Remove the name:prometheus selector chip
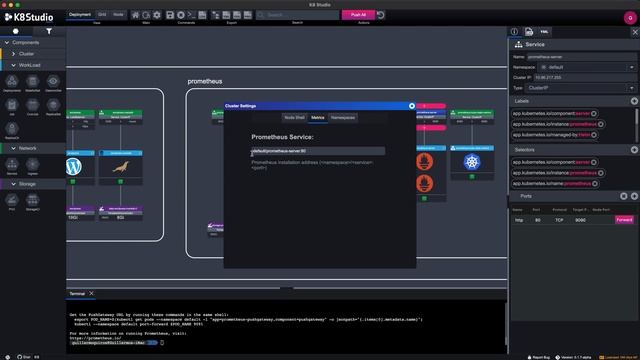 click(595, 184)
